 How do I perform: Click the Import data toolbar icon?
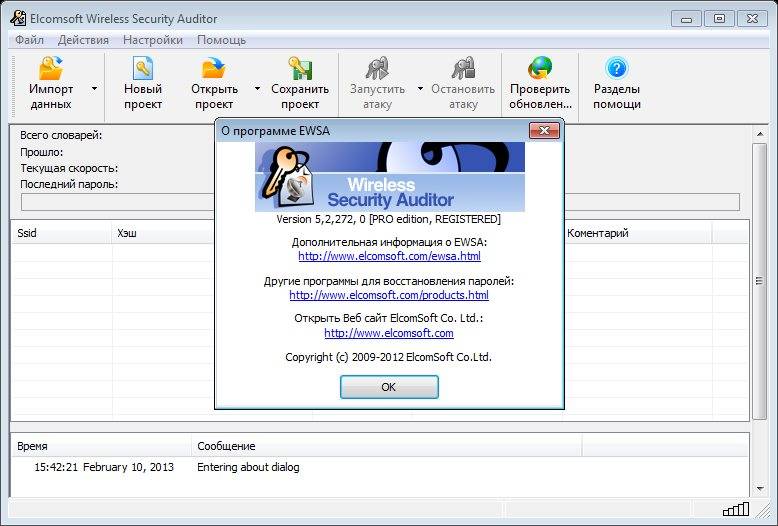tap(51, 68)
